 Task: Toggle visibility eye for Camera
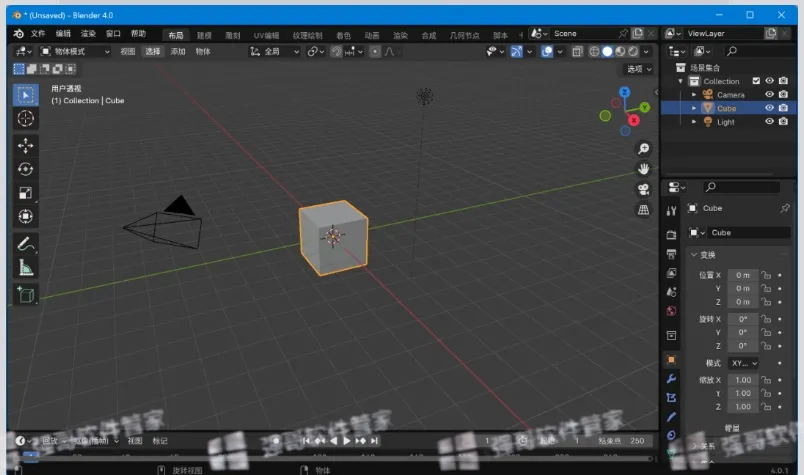[769, 94]
